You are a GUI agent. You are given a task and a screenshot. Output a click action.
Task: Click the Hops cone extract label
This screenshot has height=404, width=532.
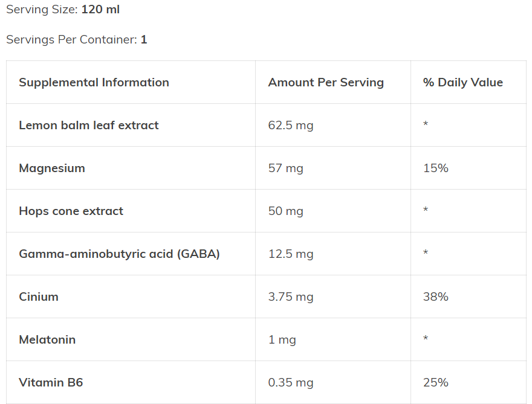[71, 211]
